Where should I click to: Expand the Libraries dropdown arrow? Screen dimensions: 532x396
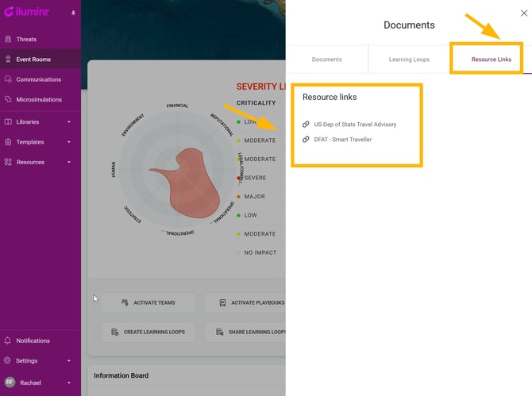69,122
